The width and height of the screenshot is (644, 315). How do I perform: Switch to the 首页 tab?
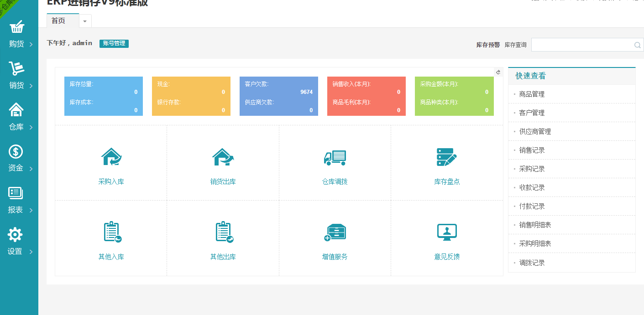click(x=58, y=21)
